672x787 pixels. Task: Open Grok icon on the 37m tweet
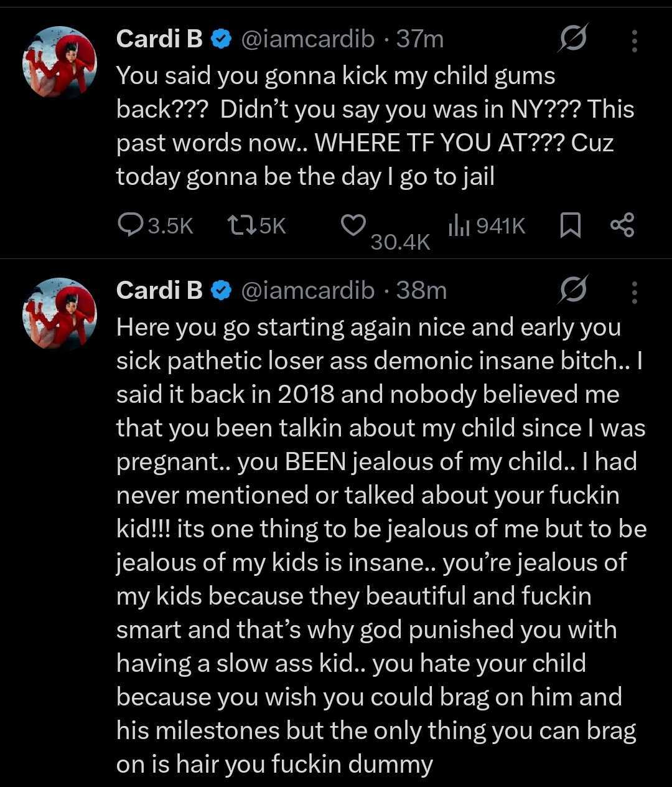[x=572, y=40]
